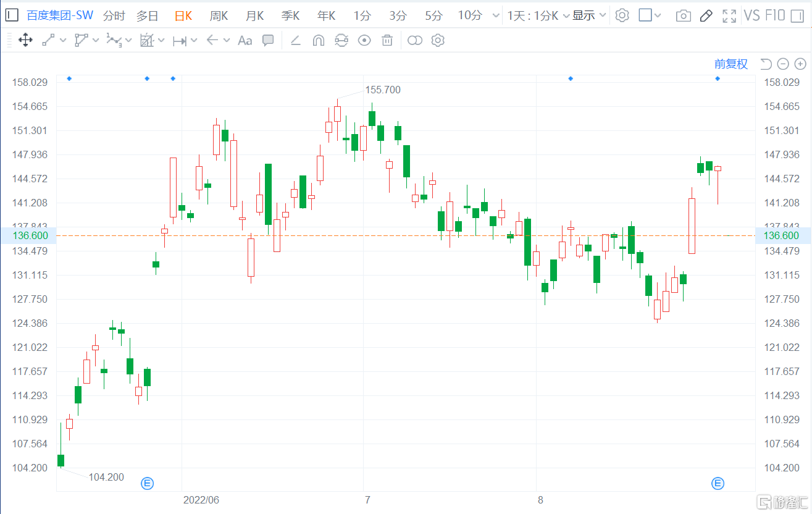Expand grid analysis tool options
Image resolution: width=812 pixels, height=514 pixels.
tap(161, 41)
